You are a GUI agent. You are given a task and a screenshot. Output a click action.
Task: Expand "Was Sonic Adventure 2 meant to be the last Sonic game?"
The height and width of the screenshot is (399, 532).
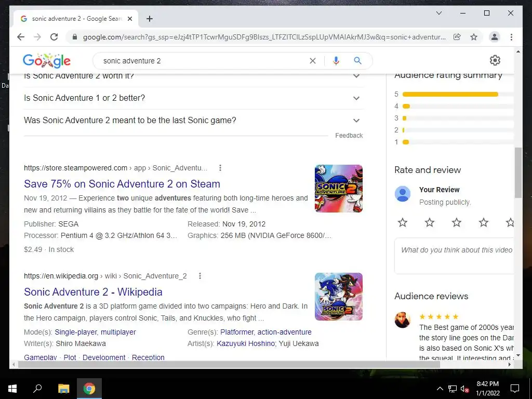coord(193,121)
